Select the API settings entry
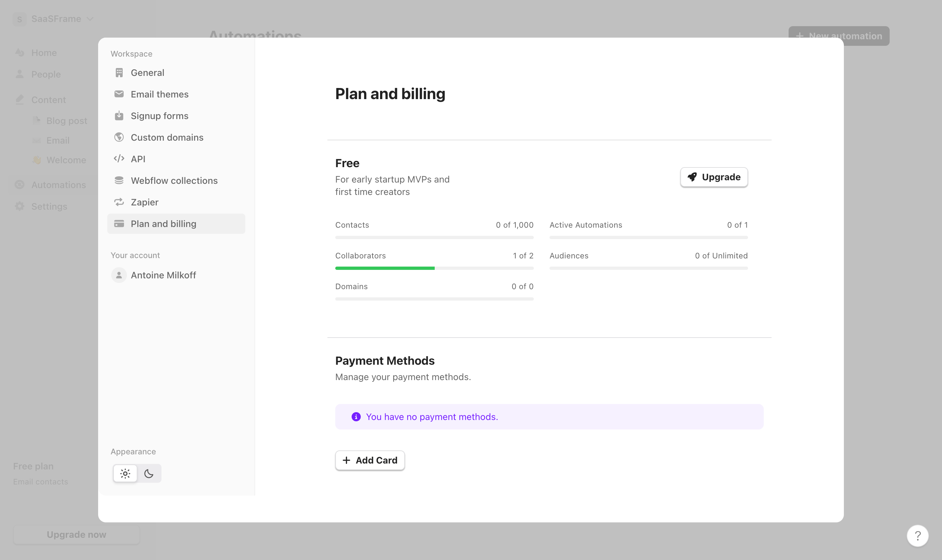This screenshot has height=560, width=942. coord(176,159)
